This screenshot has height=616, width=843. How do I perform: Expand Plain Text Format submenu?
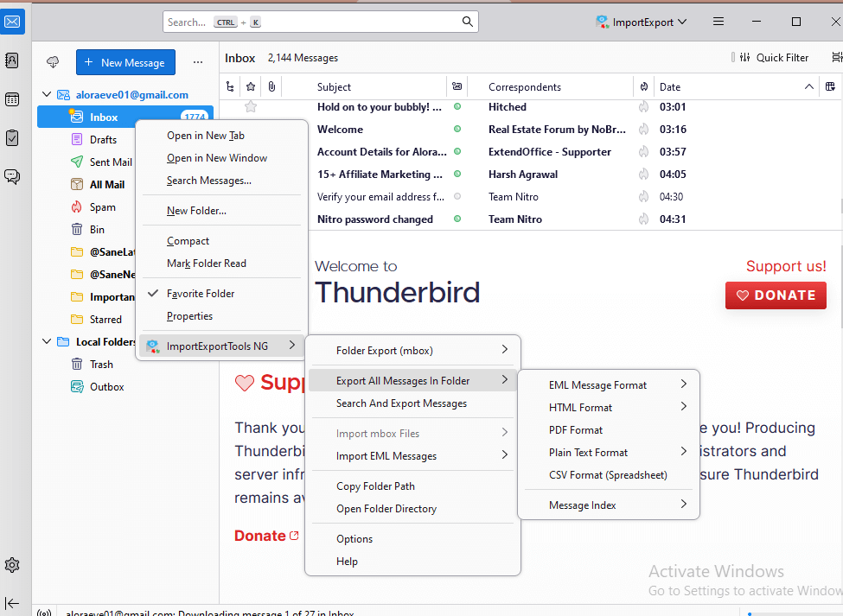[x=609, y=452]
